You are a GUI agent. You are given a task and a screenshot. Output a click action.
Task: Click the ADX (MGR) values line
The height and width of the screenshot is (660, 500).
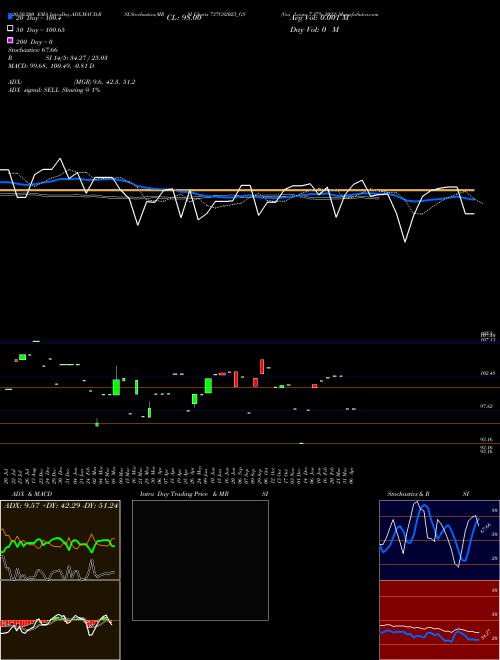pyautogui.click(x=72, y=82)
